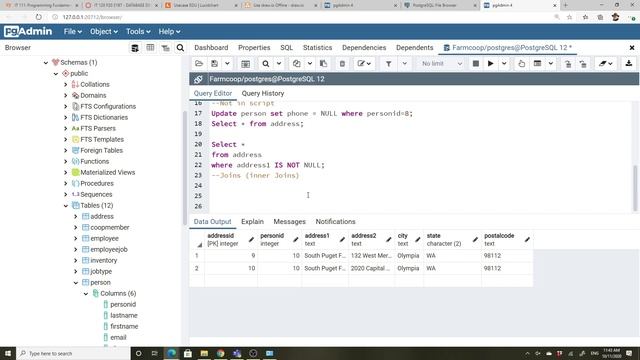Click the Filter funnel icon
This screenshot has height=360, width=640.
coord(389,64)
